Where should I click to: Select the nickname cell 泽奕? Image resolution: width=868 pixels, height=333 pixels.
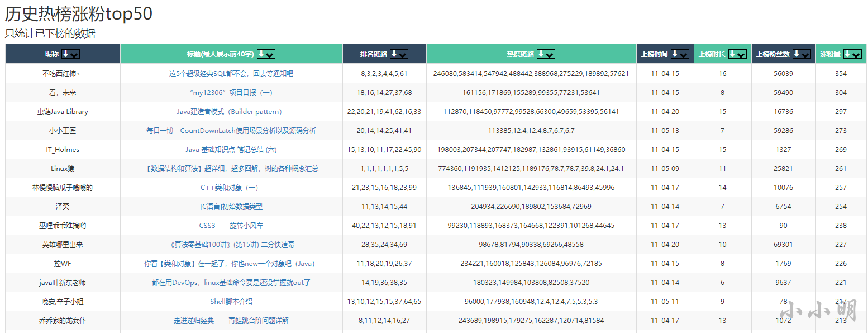point(63,207)
